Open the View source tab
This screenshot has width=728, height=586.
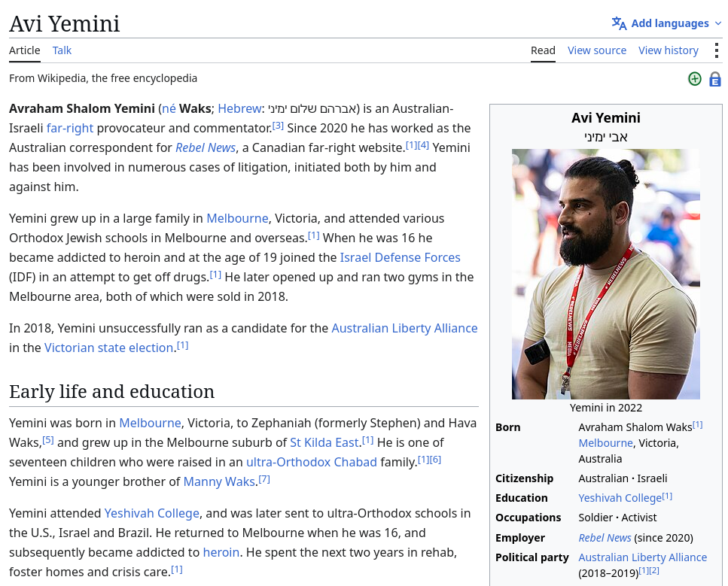coord(596,50)
